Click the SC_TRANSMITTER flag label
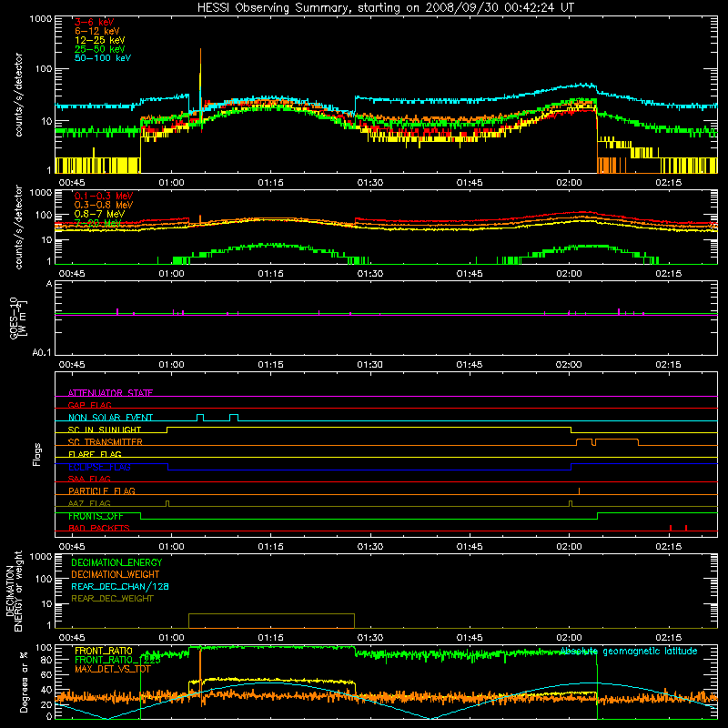Image resolution: width=728 pixels, height=728 pixels. point(105,441)
